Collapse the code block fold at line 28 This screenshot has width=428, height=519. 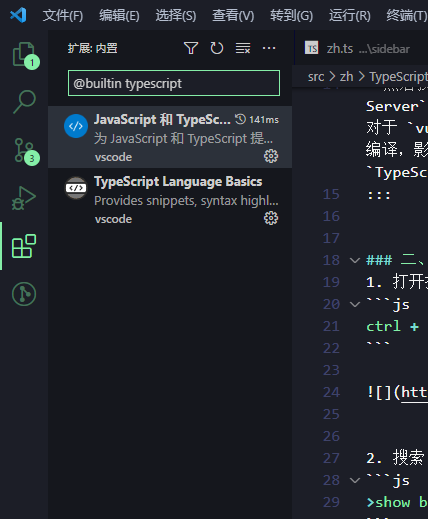pos(355,480)
